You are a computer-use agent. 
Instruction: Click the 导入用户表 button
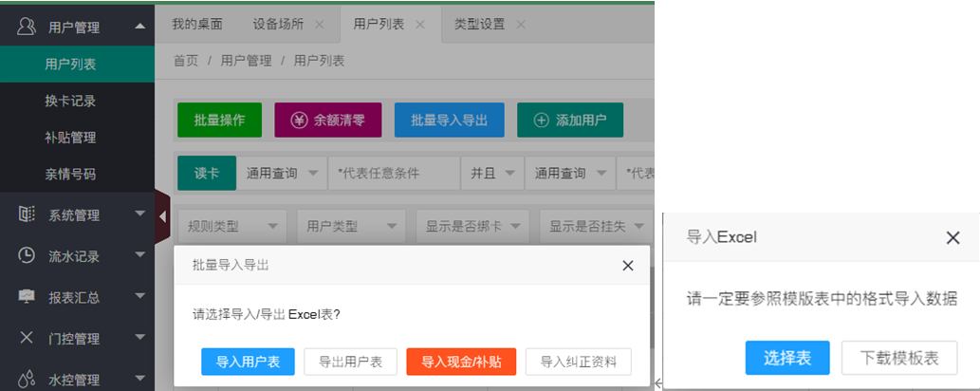[x=248, y=362]
